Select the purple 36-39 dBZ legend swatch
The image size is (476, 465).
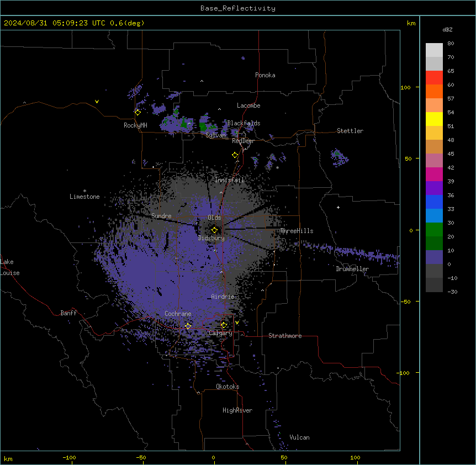[434, 188]
